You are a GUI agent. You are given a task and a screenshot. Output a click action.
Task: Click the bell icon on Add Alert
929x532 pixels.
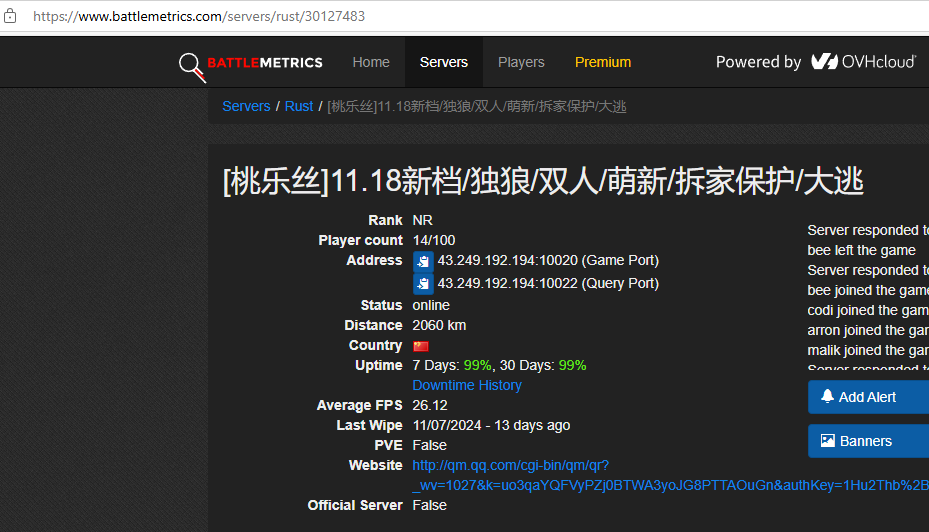pos(827,397)
